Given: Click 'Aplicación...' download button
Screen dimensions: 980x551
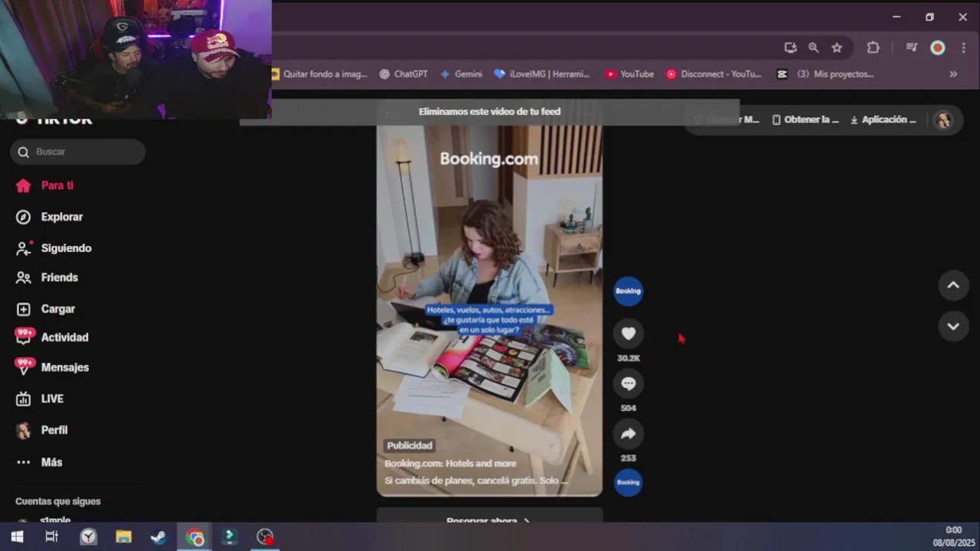Looking at the screenshot, I should click(x=883, y=119).
